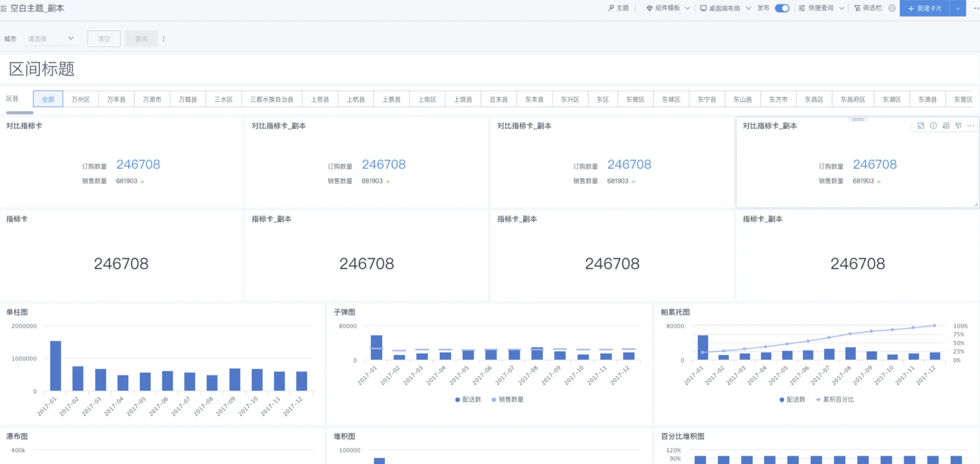The image size is (980, 464).
Task: Select the 全部 district tab
Action: tap(48, 99)
